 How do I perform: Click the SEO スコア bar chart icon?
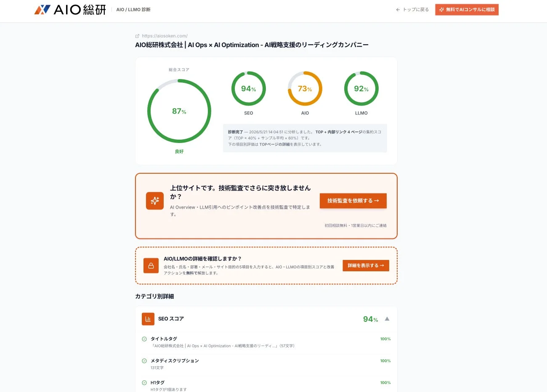pyautogui.click(x=148, y=319)
